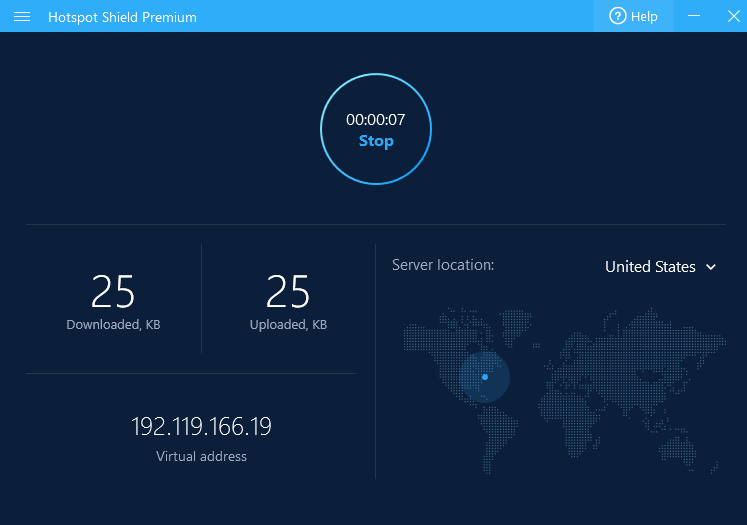
Task: Click the Hotspot Shield Premium title
Action: (122, 17)
